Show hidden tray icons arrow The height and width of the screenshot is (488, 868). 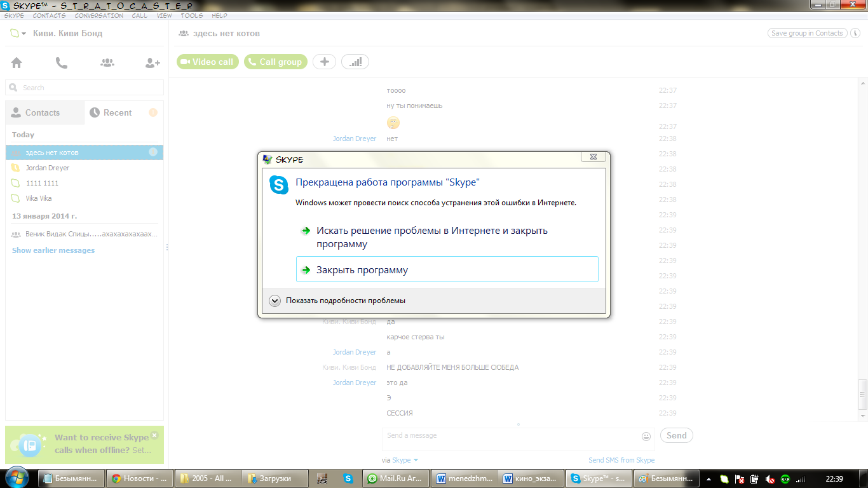tap(709, 478)
